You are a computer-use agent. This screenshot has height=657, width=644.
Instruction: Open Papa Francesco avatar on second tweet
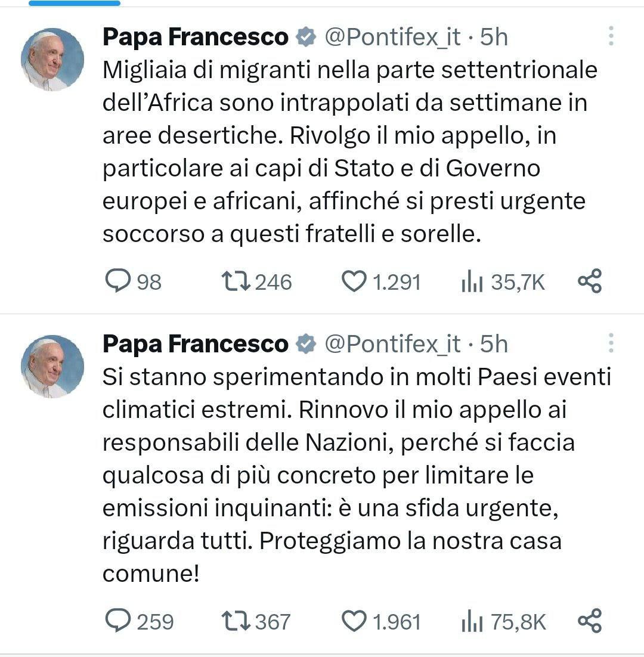click(52, 367)
